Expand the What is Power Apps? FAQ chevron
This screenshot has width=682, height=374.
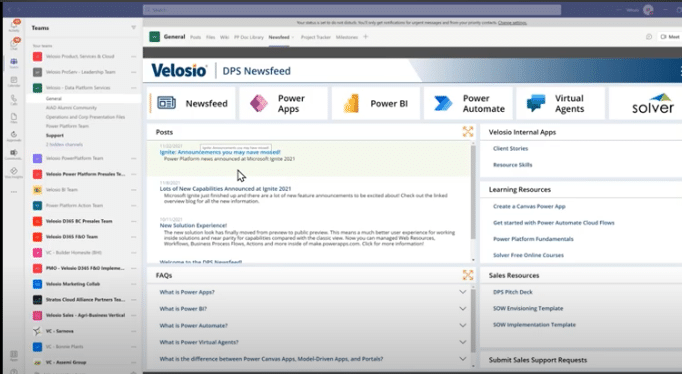462,292
